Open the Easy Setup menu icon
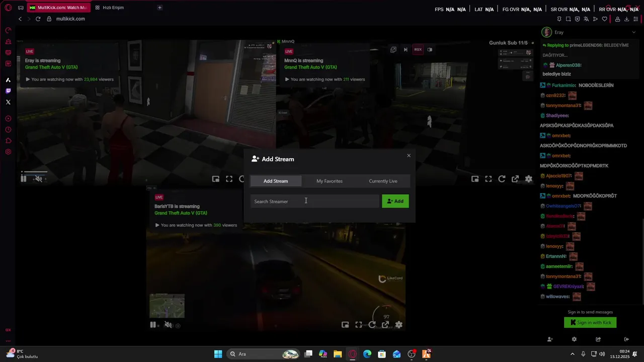 tap(635, 19)
